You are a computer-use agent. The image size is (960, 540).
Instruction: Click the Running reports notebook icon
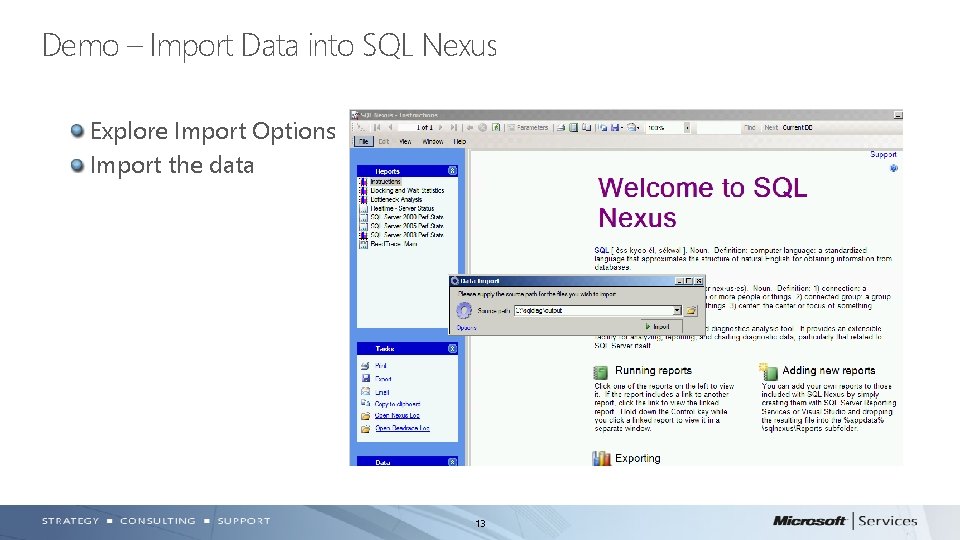[x=601, y=372]
